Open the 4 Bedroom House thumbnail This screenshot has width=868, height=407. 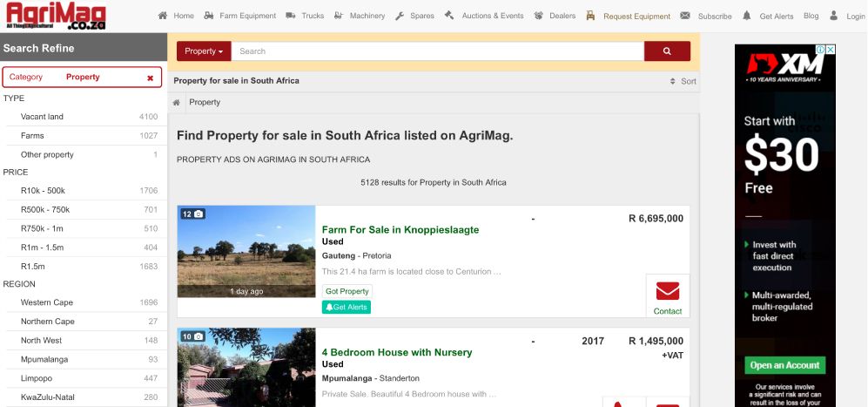[x=246, y=368]
